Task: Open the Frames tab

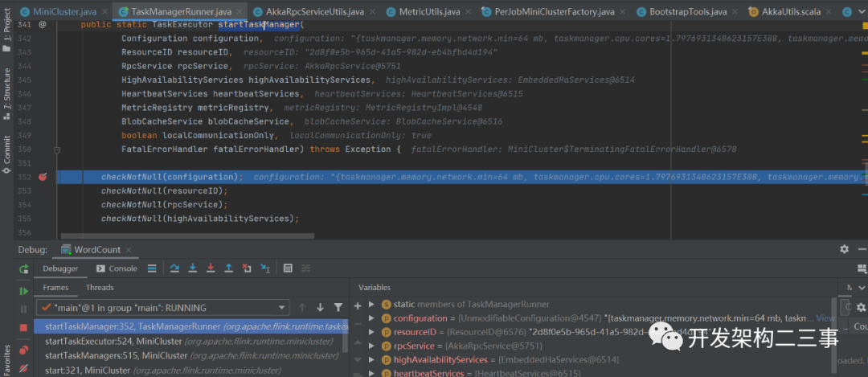Action: coord(55,287)
